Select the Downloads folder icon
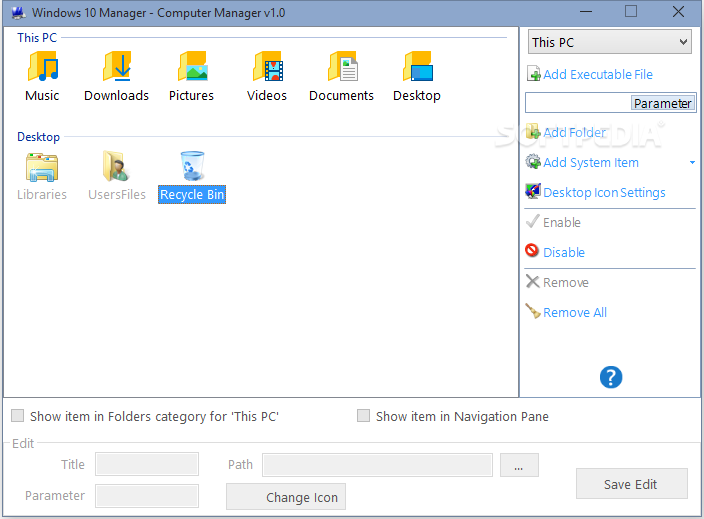 click(x=117, y=66)
